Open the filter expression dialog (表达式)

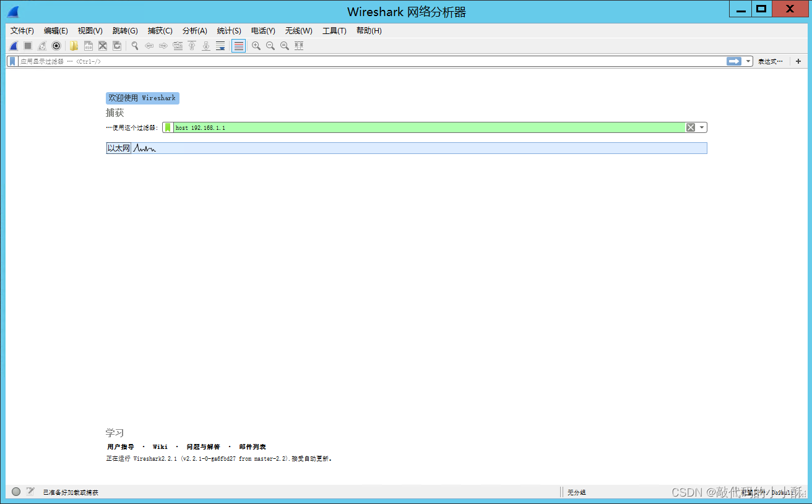pyautogui.click(x=771, y=61)
